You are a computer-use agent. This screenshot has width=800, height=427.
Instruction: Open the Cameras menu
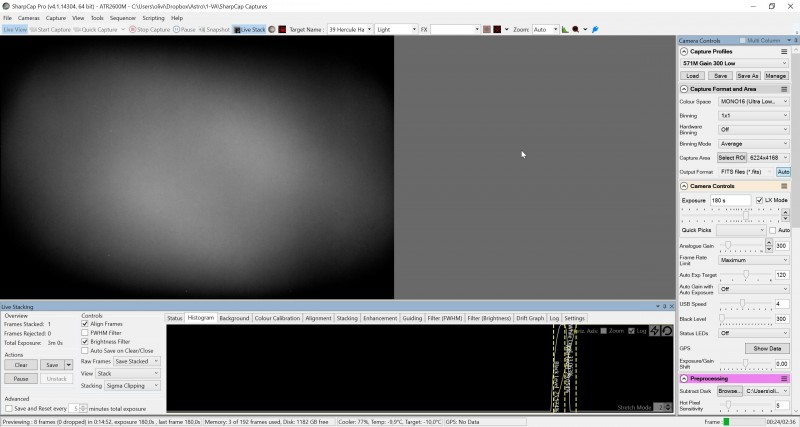click(x=29, y=18)
